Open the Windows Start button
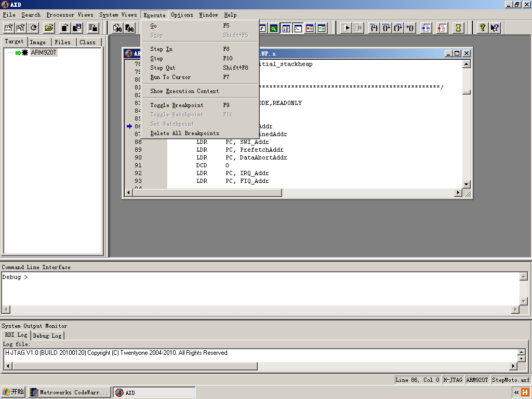This screenshot has height=399, width=532. (x=13, y=392)
